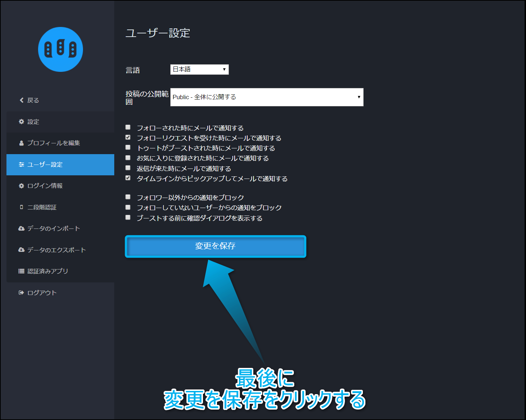Viewport: 526px width, 420px height.
Task: Click the gear icon beside 設定
Action: [x=22, y=122]
